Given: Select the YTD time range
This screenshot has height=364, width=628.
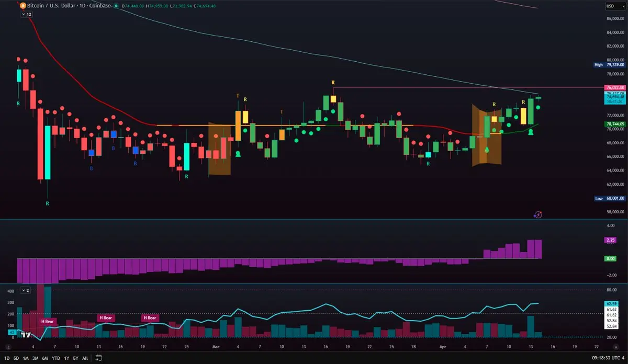Looking at the screenshot, I should click(x=55, y=358).
